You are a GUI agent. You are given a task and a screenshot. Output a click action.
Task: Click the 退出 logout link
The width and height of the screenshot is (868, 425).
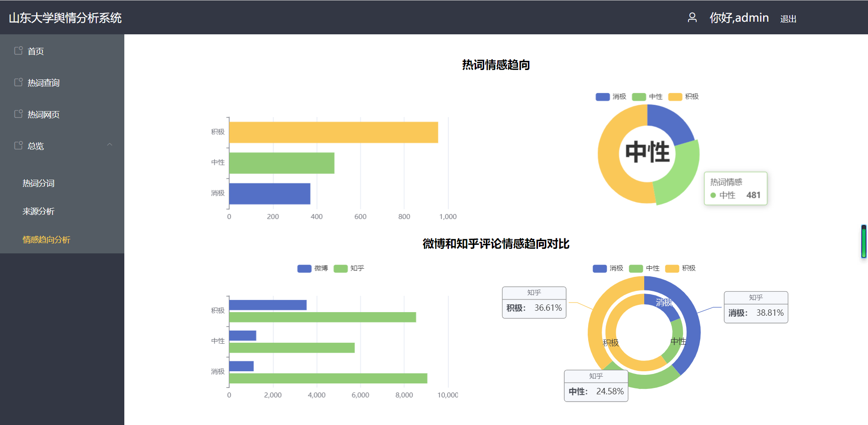coord(788,19)
